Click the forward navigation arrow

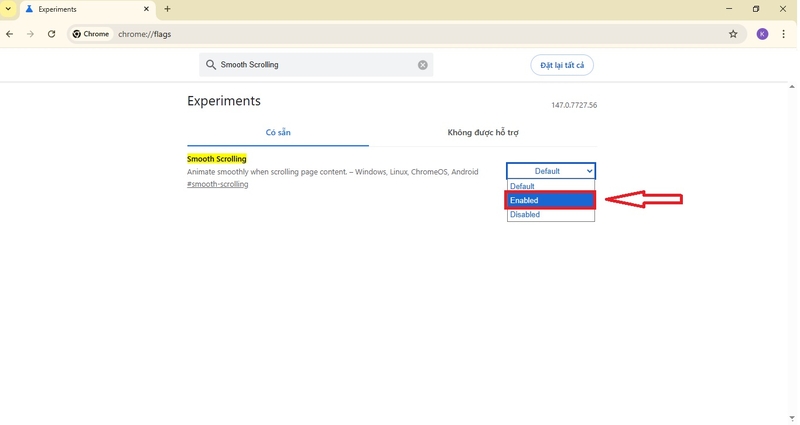point(31,34)
